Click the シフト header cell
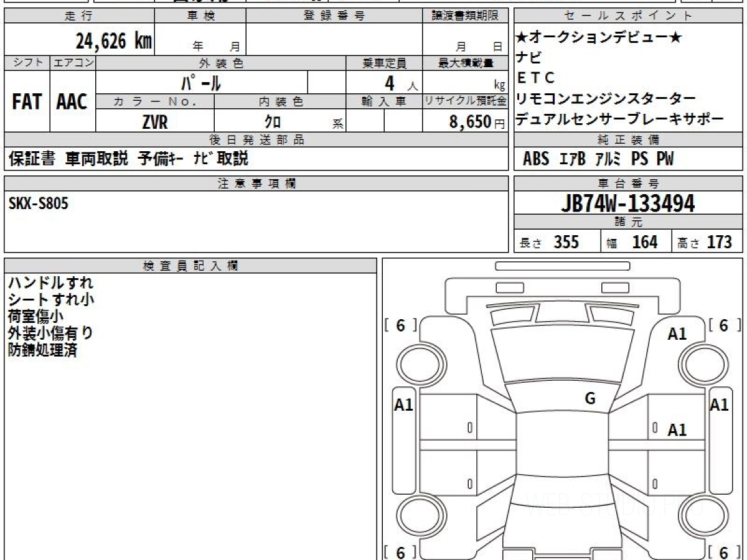Image resolution: width=747 pixels, height=560 pixels. tap(27, 63)
